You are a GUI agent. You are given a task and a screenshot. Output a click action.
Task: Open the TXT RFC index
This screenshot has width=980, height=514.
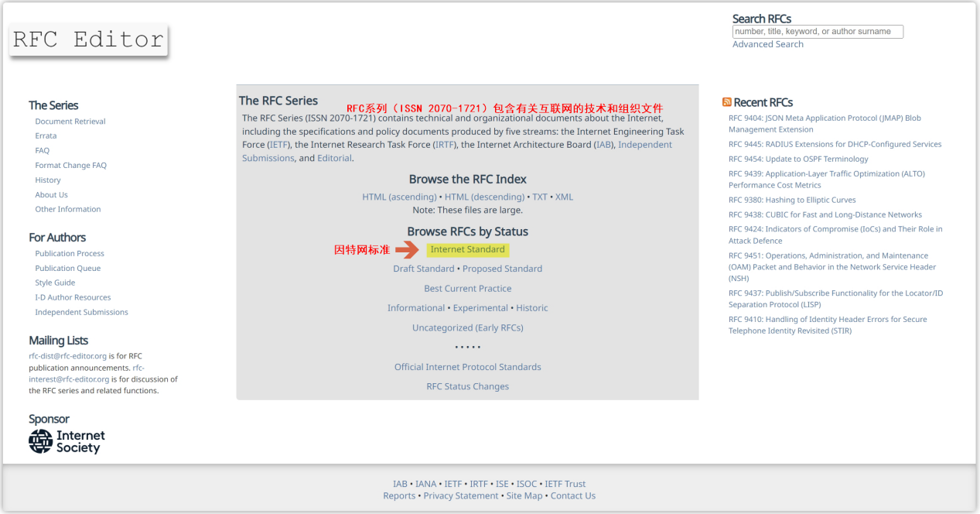tap(540, 197)
